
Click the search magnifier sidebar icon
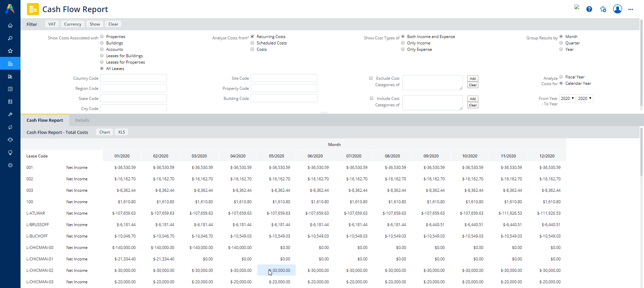click(x=10, y=38)
